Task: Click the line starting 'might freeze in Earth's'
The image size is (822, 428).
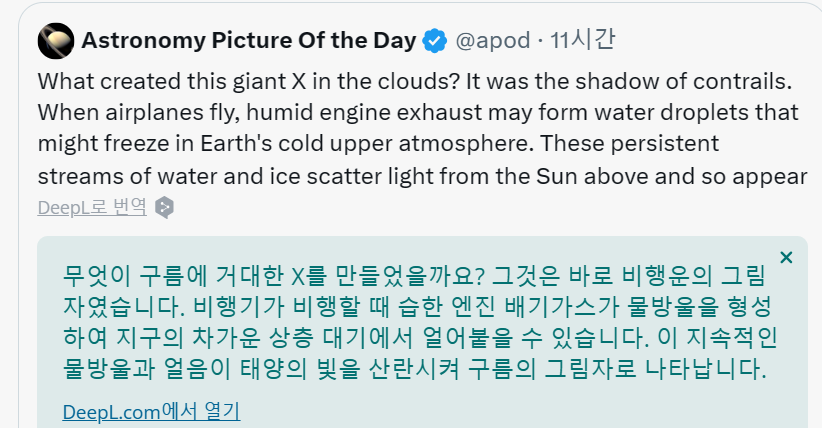Action: pos(378,144)
